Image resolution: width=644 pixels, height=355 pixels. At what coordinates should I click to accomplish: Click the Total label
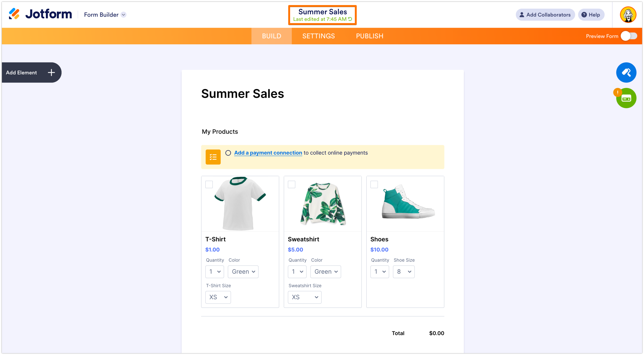398,333
